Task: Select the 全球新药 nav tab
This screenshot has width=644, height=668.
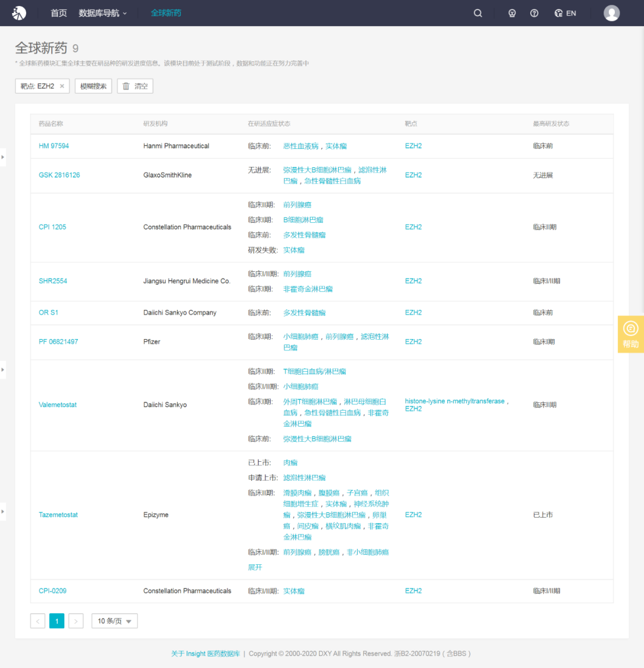Action: click(x=166, y=13)
